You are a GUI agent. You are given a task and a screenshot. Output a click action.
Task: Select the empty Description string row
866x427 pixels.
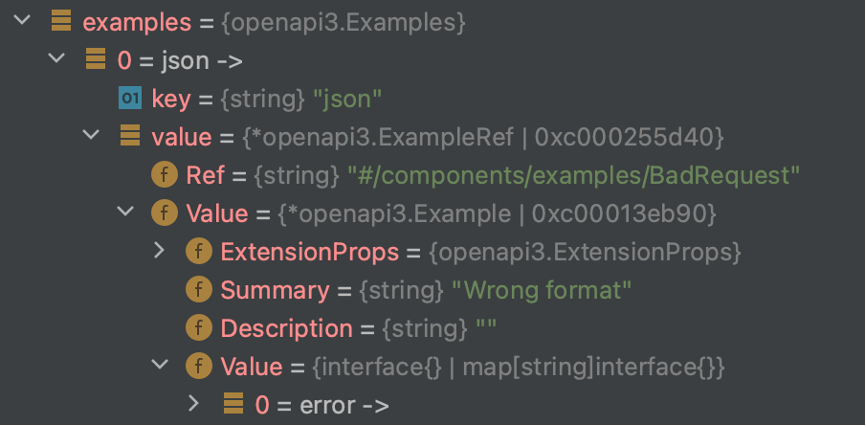[x=341, y=328]
